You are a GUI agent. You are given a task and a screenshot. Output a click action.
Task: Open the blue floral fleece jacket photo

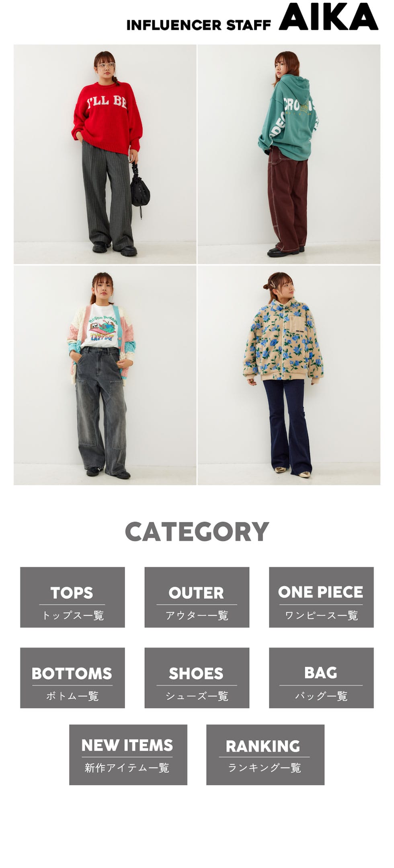click(289, 375)
